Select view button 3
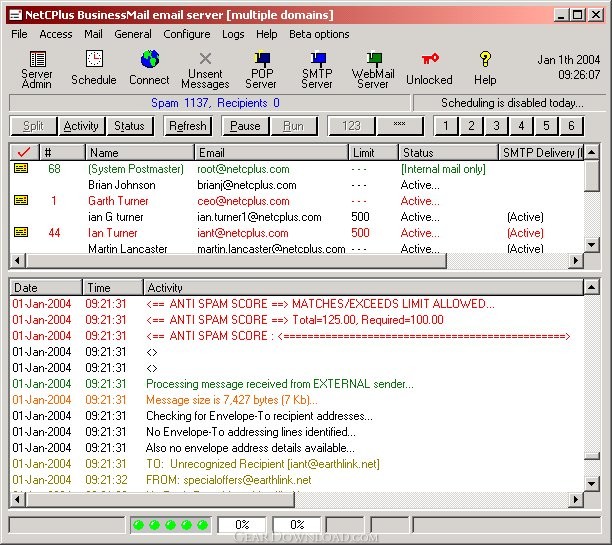The width and height of the screenshot is (612, 545). [496, 126]
